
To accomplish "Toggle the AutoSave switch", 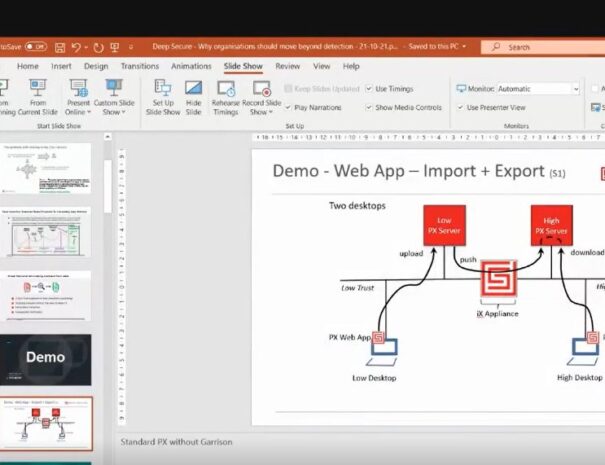I will click(35, 47).
